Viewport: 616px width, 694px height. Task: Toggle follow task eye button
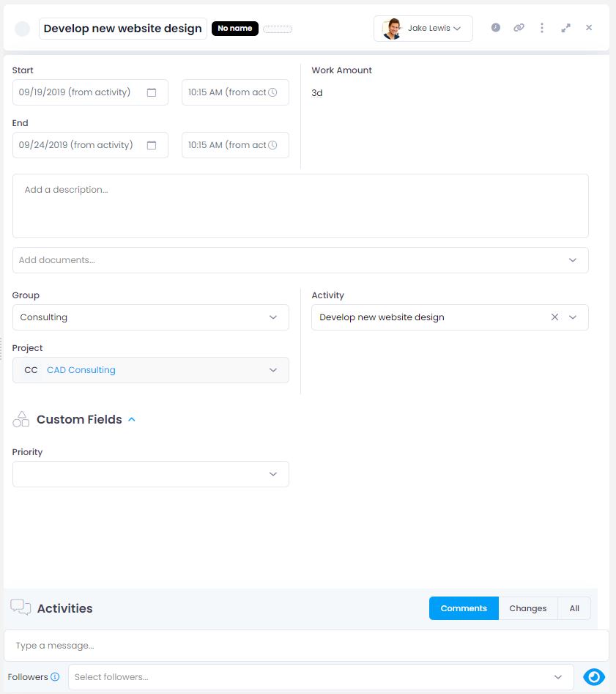594,676
